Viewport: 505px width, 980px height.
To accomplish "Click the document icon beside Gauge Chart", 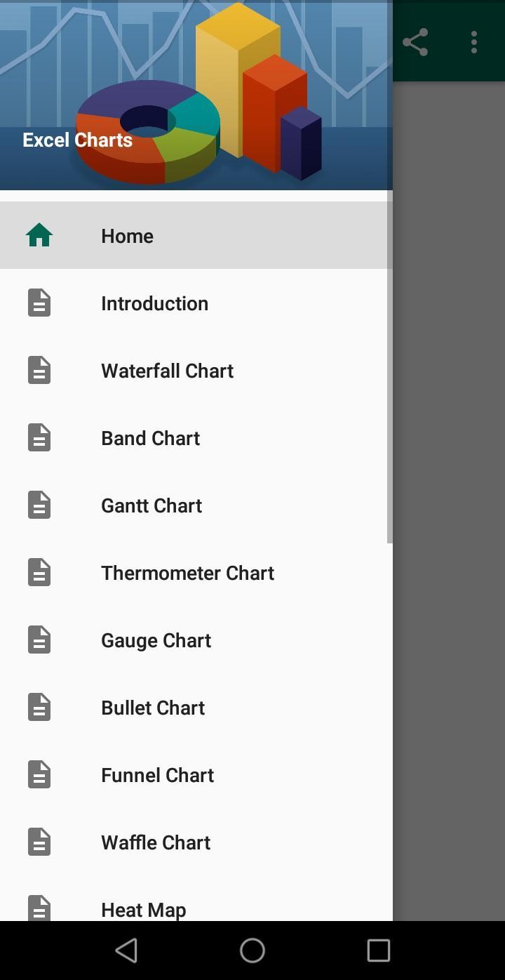I will [39, 640].
